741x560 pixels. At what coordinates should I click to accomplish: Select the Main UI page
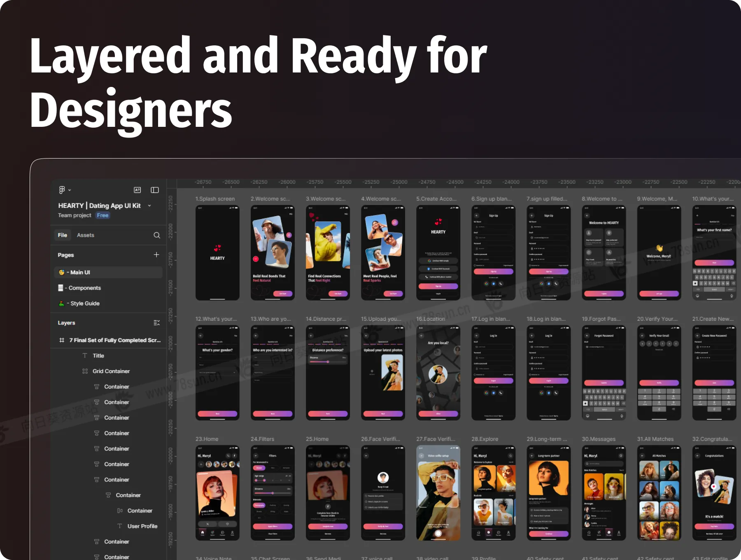tap(80, 272)
